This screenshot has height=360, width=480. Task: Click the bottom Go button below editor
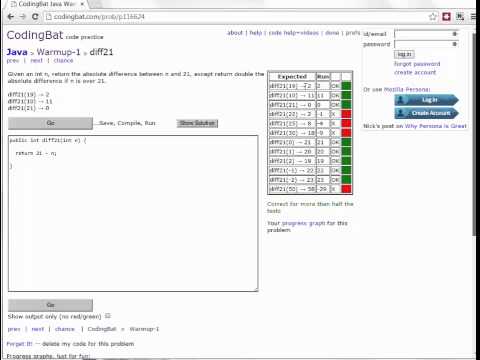pos(50,305)
